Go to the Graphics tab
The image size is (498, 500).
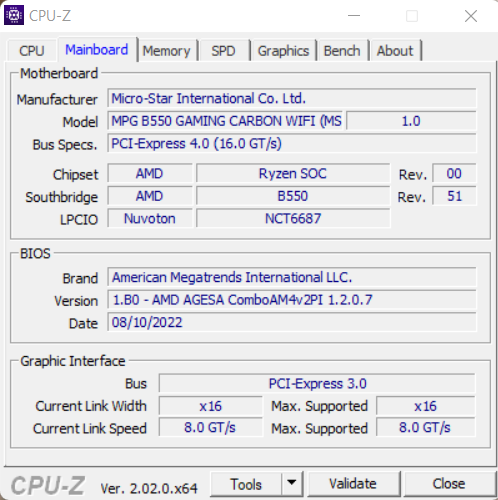283,51
